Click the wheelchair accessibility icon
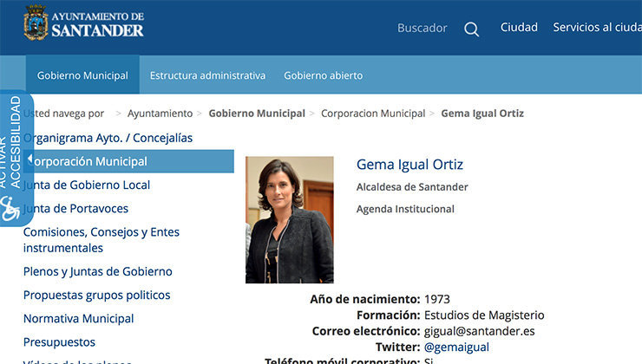642x364 pixels. point(10,208)
